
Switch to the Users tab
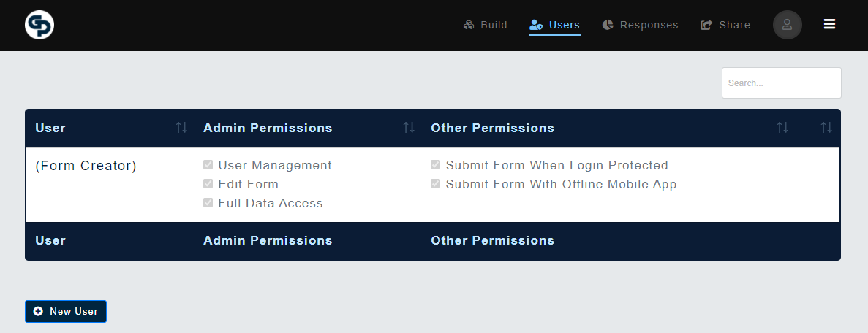[555, 25]
